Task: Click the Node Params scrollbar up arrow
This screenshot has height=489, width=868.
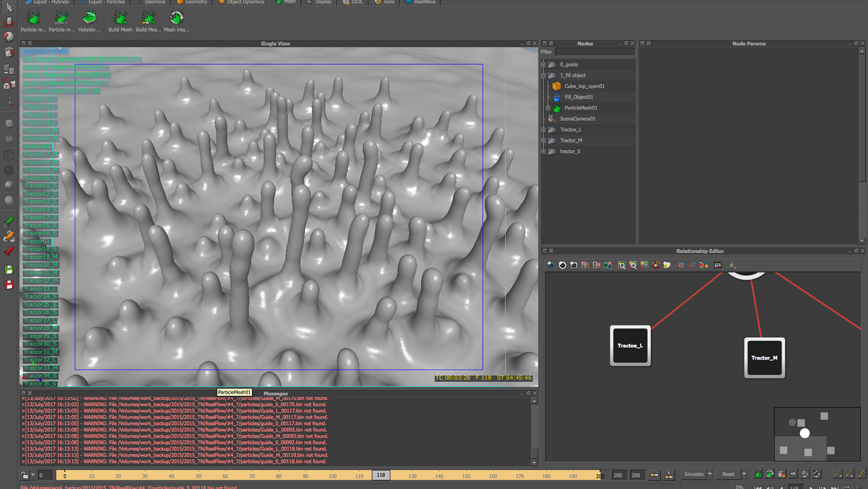Action: click(862, 51)
